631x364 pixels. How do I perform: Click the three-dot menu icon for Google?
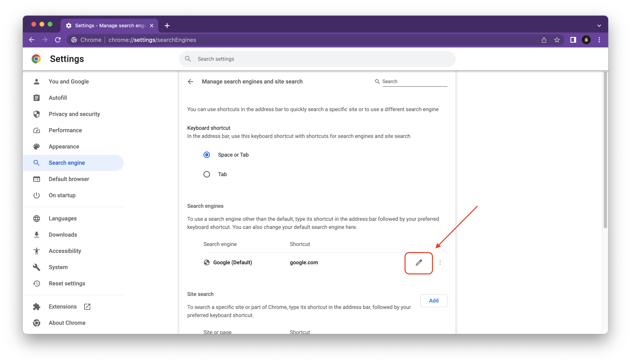point(439,262)
